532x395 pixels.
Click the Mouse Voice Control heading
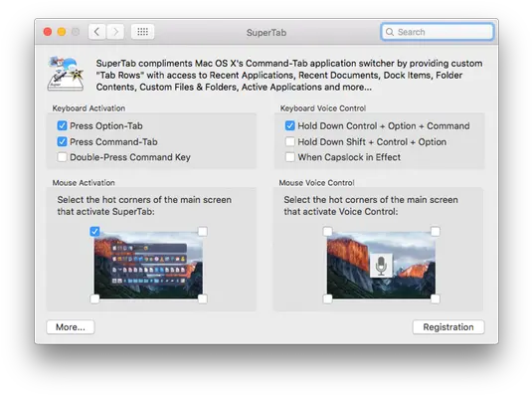pyautogui.click(x=316, y=182)
